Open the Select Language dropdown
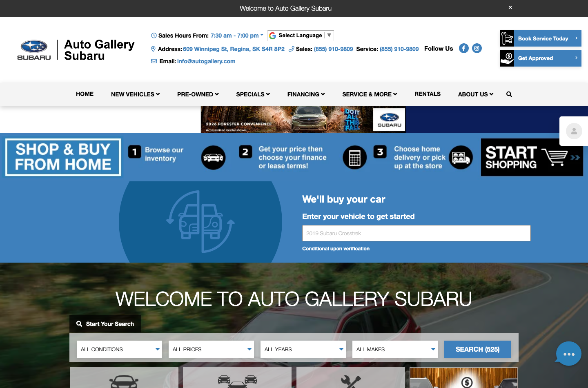The width and height of the screenshot is (588, 388). pos(301,36)
